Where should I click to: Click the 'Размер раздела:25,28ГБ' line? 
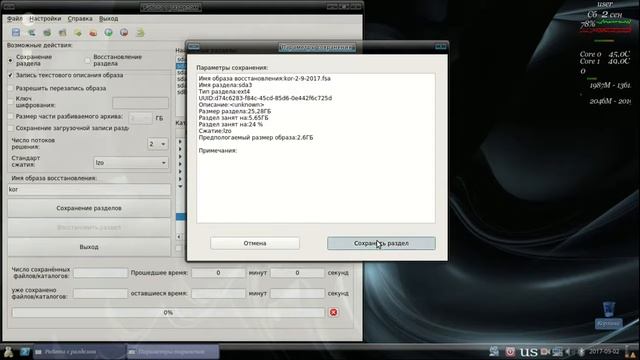point(235,111)
